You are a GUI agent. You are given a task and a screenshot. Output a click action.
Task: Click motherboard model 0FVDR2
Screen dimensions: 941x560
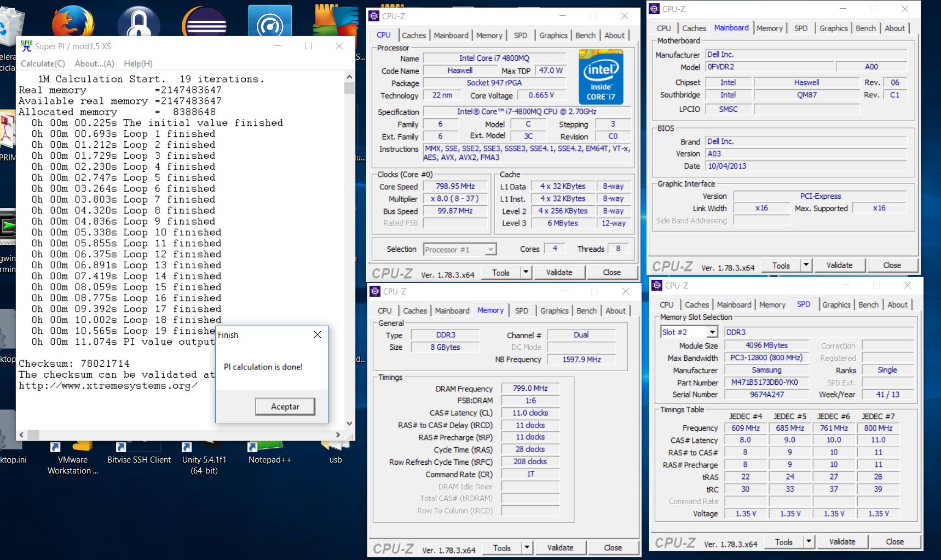(x=769, y=67)
